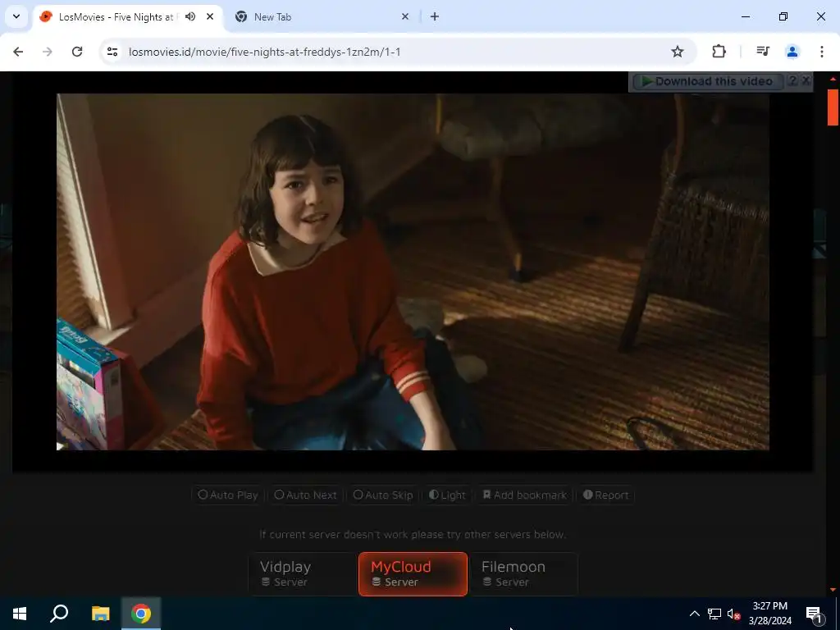Click the video player frame
The height and width of the screenshot is (630, 840).
413,272
